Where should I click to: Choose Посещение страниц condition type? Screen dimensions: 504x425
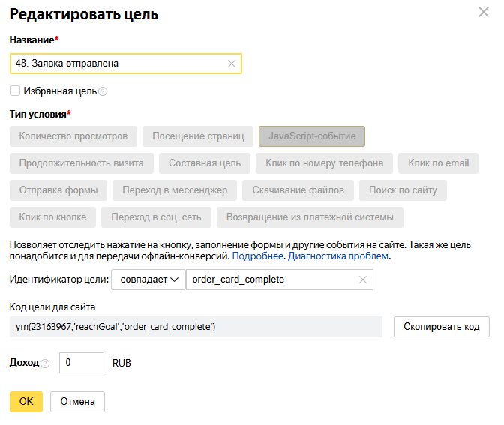(x=198, y=136)
